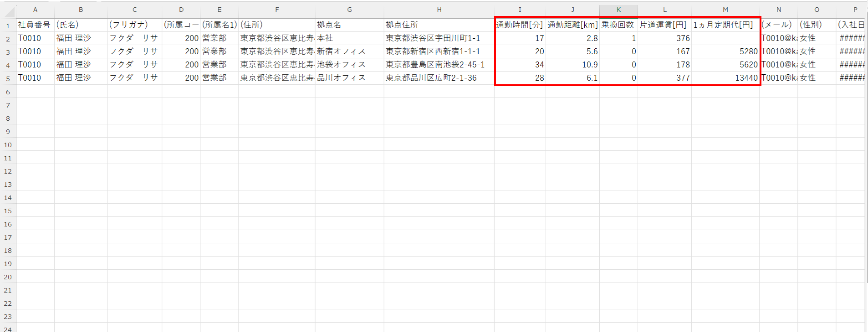Select the cell containing 本社
This screenshot has width=868, height=334.
pyautogui.click(x=349, y=38)
